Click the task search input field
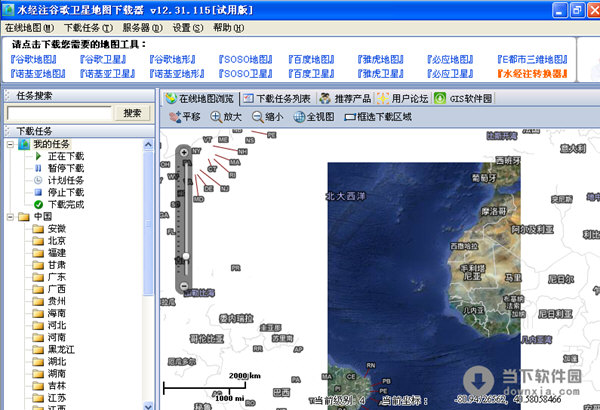The image size is (600, 410). coord(60,113)
